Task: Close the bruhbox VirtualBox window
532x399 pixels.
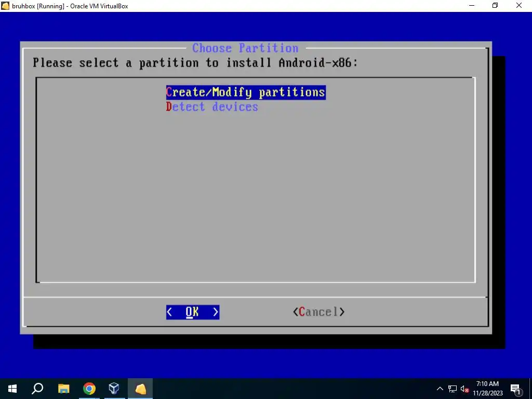Action: [519, 5]
